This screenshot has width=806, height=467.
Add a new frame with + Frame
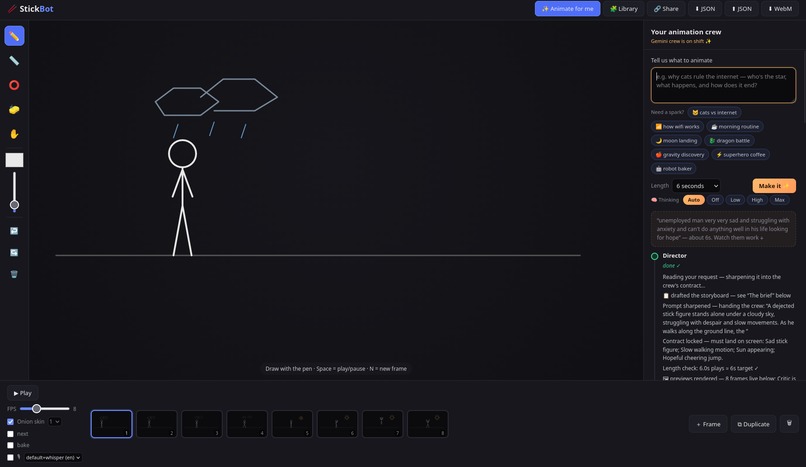coord(708,424)
